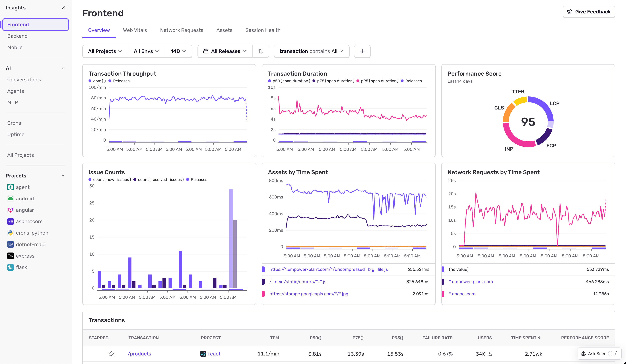
Task: Click the sort arrows icon beside All Releases
Action: (x=261, y=51)
